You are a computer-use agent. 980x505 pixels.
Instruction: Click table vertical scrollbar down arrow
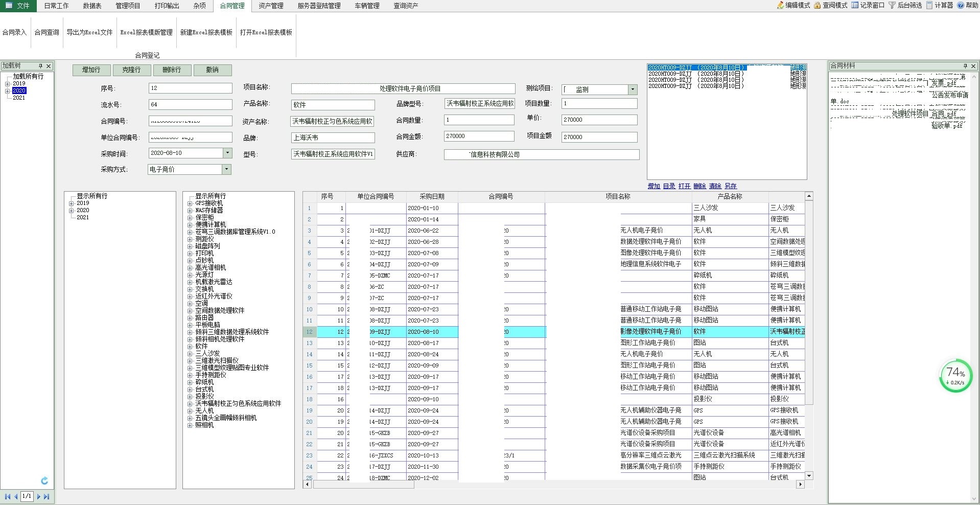coord(809,475)
